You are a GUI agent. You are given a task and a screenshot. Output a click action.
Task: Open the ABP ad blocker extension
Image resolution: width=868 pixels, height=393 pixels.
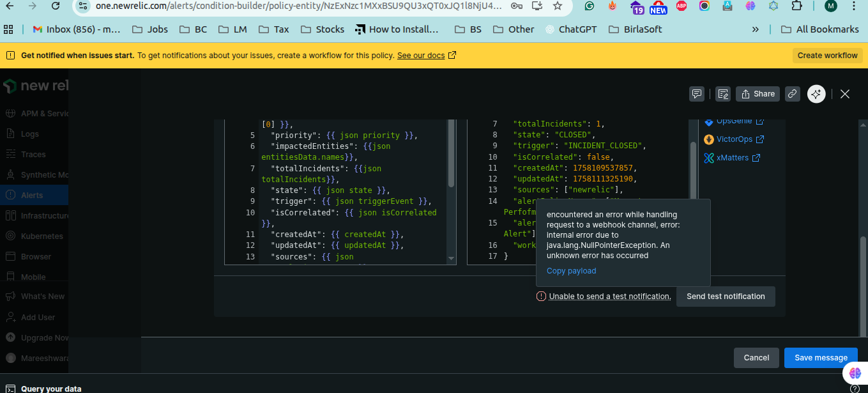point(681,6)
